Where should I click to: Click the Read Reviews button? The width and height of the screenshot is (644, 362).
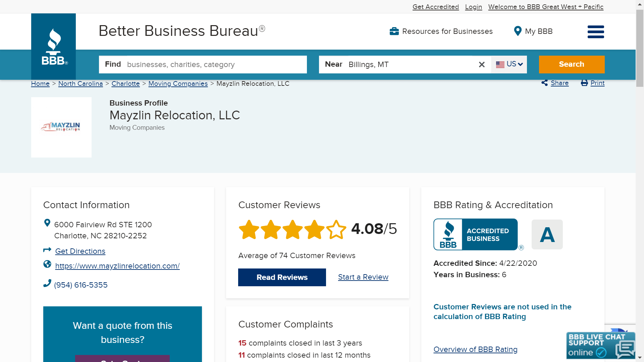coord(282,277)
